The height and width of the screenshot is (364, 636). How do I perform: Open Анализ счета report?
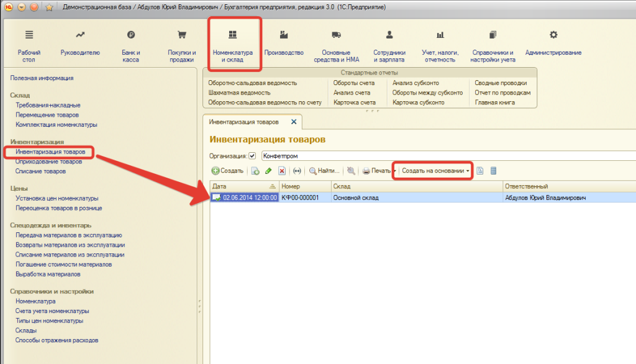[x=352, y=93]
